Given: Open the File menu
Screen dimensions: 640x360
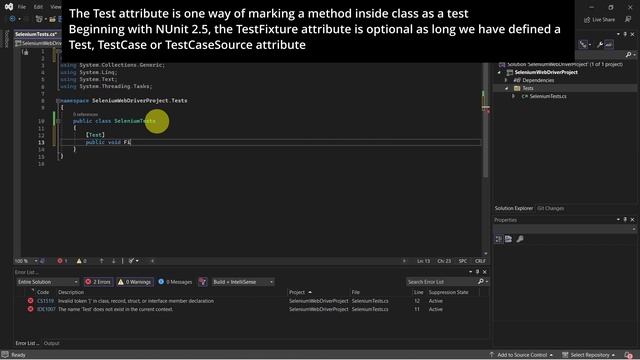Looking at the screenshot, I should tap(22, 7).
